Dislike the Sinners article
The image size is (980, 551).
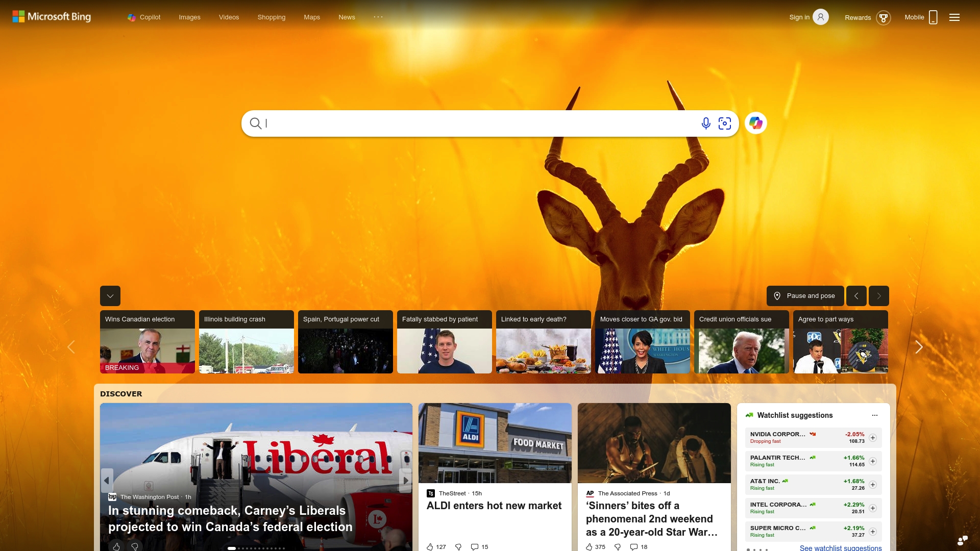tap(618, 547)
